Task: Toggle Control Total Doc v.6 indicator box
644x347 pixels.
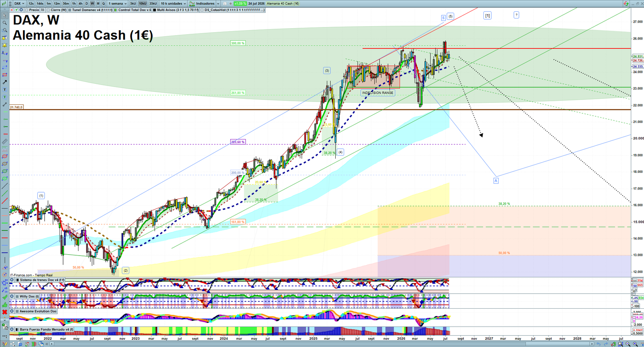Action: pyautogui.click(x=116, y=10)
